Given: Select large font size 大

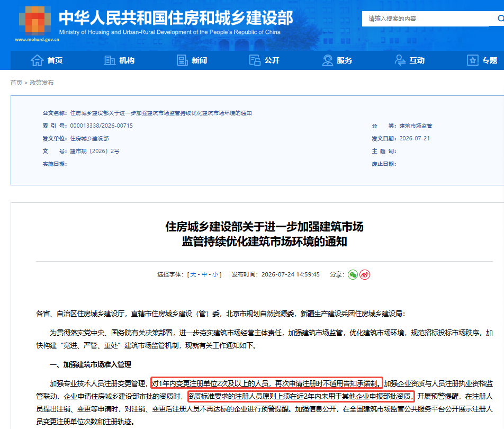Looking at the screenshot, I should coord(193,275).
